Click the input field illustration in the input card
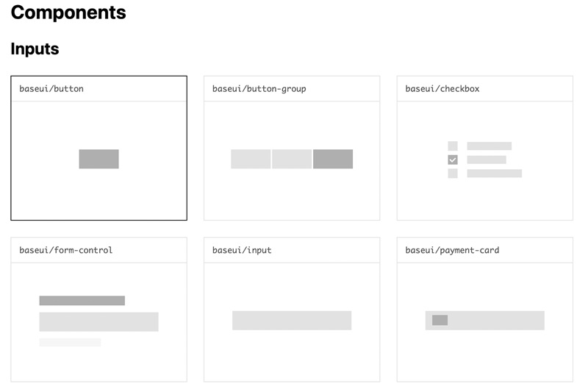588x392 pixels. [x=292, y=321]
